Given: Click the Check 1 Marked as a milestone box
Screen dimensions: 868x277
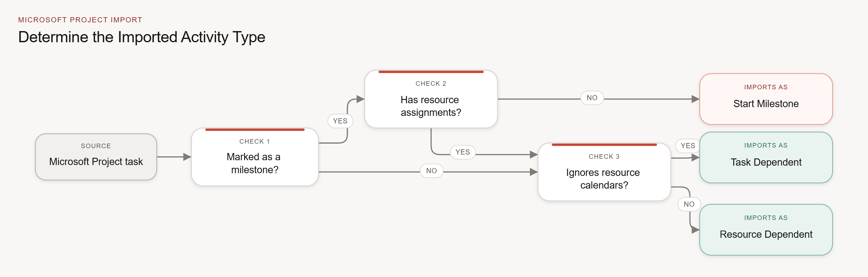Looking at the screenshot, I should point(255,157).
